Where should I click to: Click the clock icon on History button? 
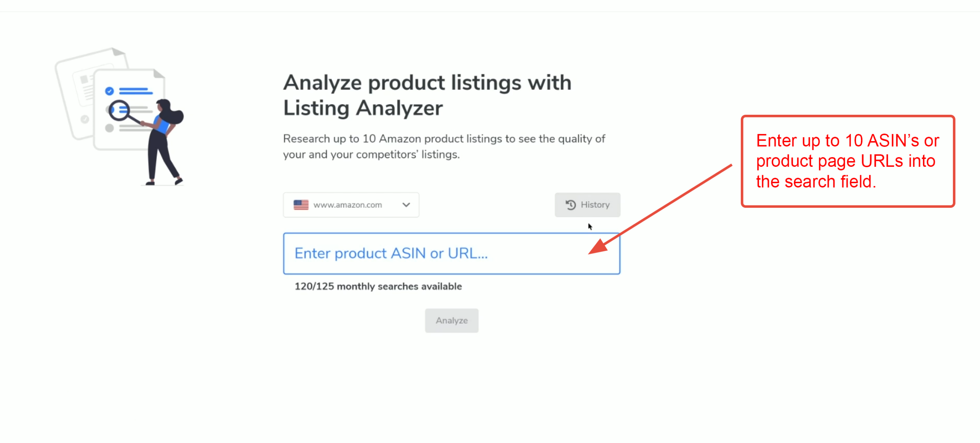[x=570, y=205]
